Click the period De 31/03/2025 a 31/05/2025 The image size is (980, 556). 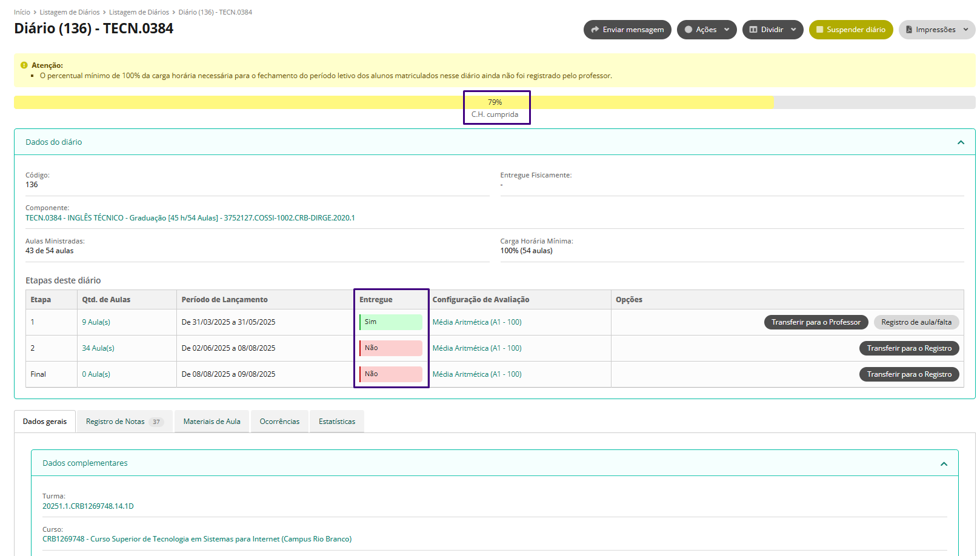click(x=228, y=322)
